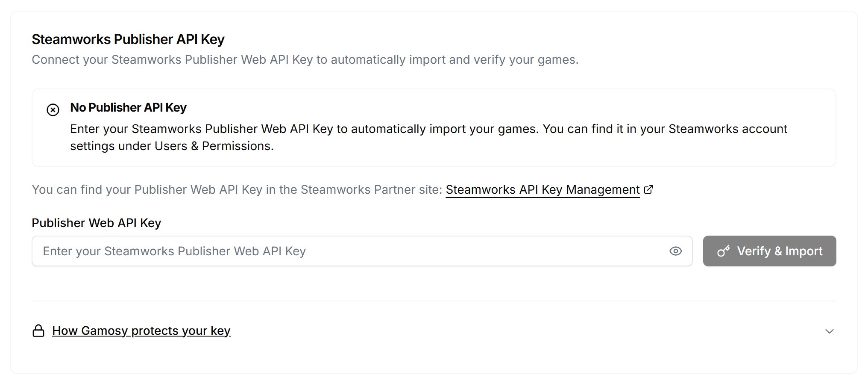Click the No Publisher API Key alert title
Screen dimensions: 868x384
pyautogui.click(x=128, y=107)
